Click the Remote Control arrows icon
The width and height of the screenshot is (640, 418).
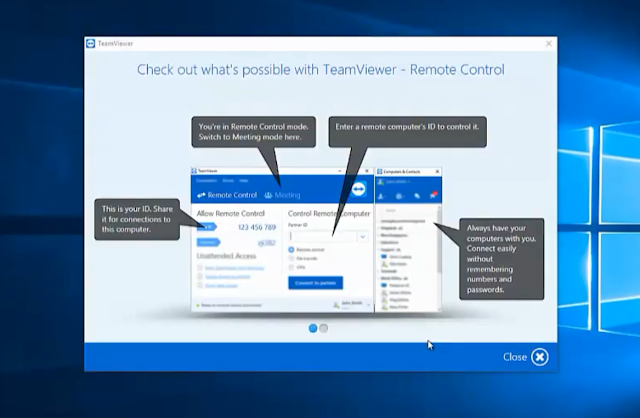click(201, 195)
